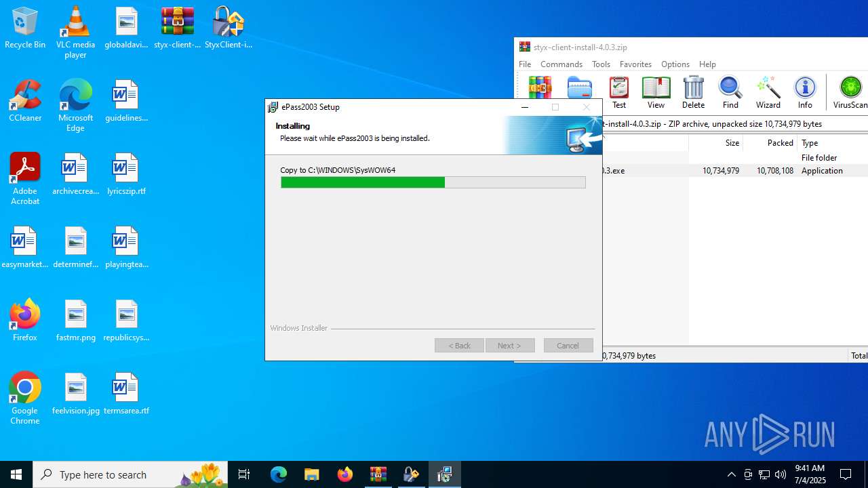Click WinRAR View toolbar icon

click(656, 93)
